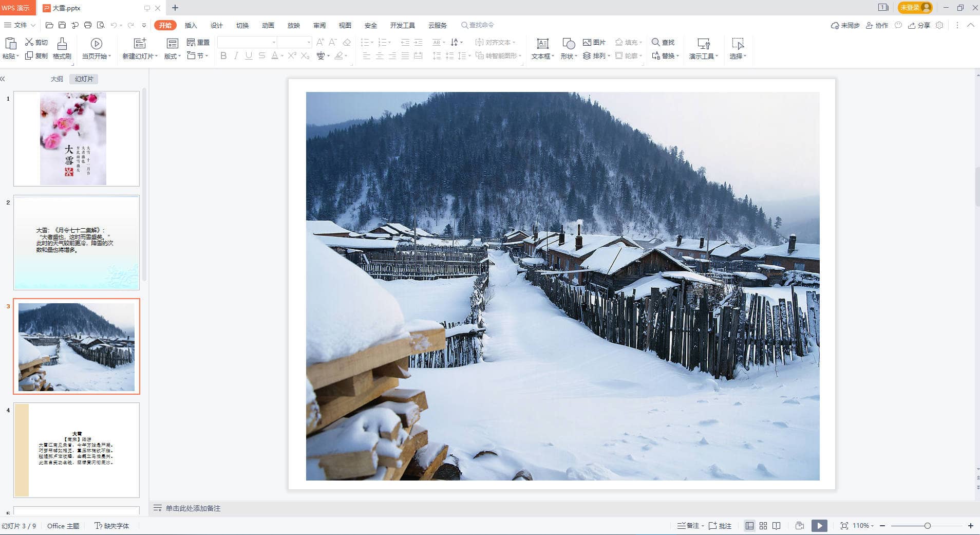This screenshot has height=535, width=980.
Task: Increase font size with A+ icon
Action: [320, 42]
